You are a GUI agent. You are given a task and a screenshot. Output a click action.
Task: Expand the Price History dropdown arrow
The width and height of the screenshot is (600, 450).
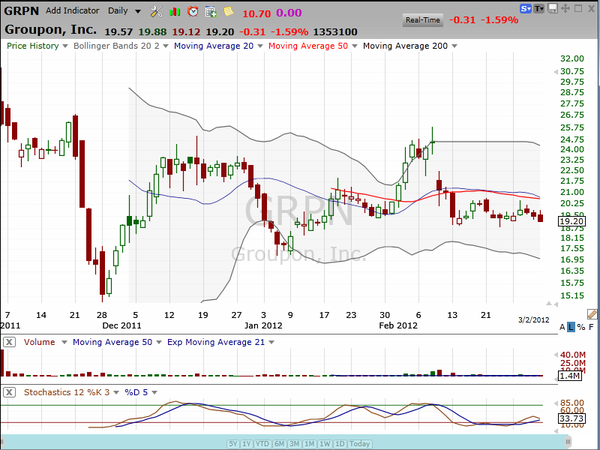click(x=65, y=46)
